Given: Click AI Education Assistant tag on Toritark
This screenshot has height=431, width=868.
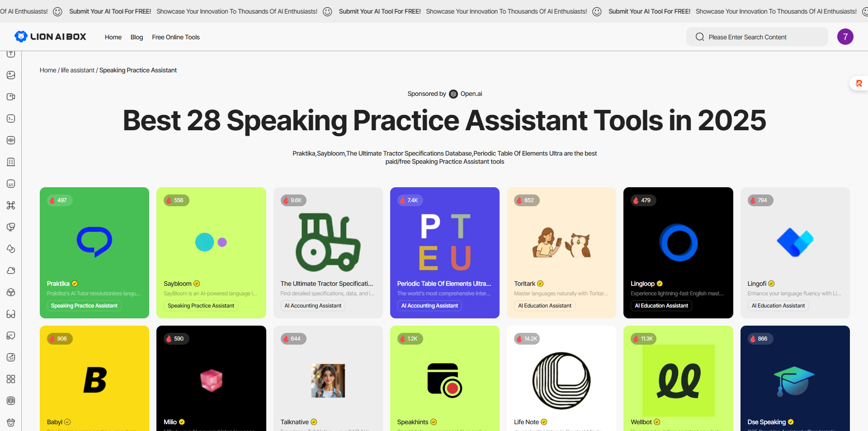Looking at the screenshot, I should coord(545,306).
